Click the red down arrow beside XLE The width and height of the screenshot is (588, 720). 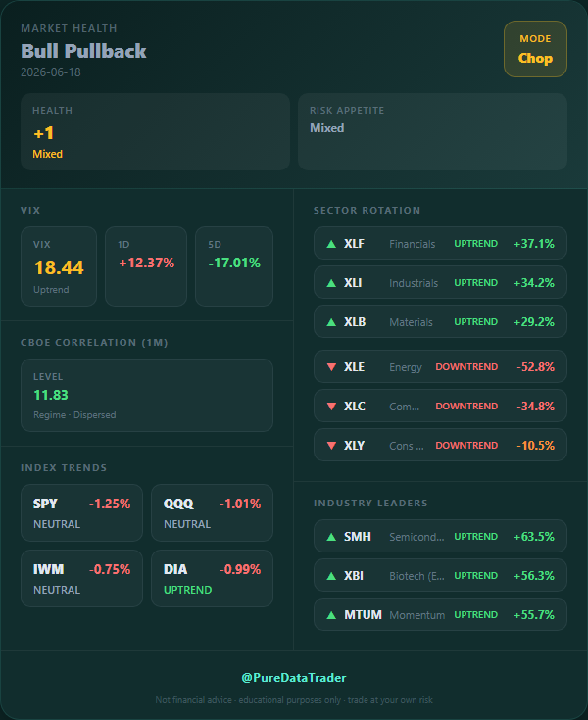[x=331, y=367]
